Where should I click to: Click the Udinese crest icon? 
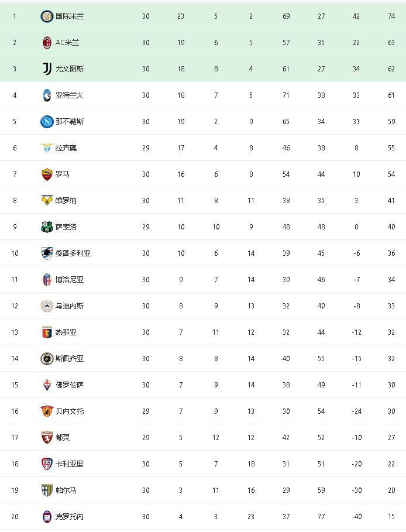tap(47, 306)
